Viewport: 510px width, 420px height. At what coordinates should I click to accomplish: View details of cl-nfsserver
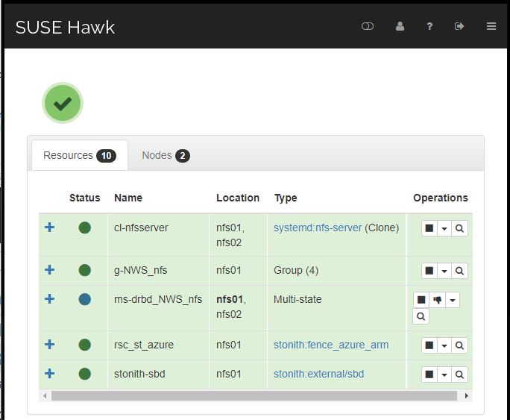459,228
